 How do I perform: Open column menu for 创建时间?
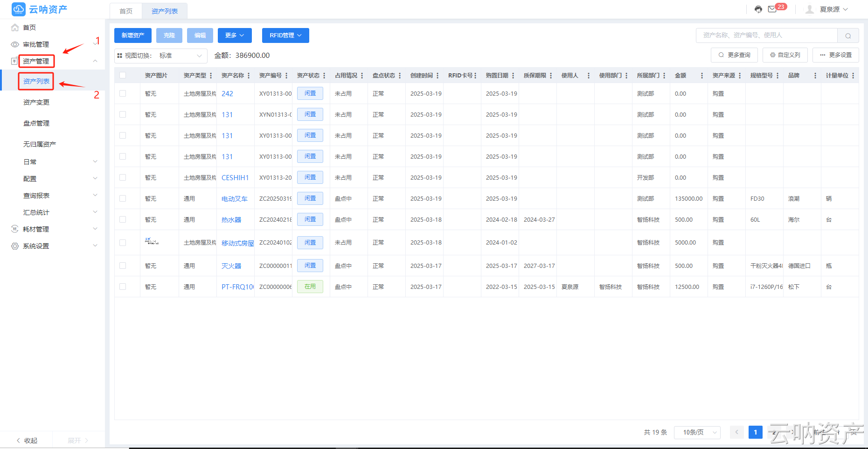pyautogui.click(x=437, y=76)
